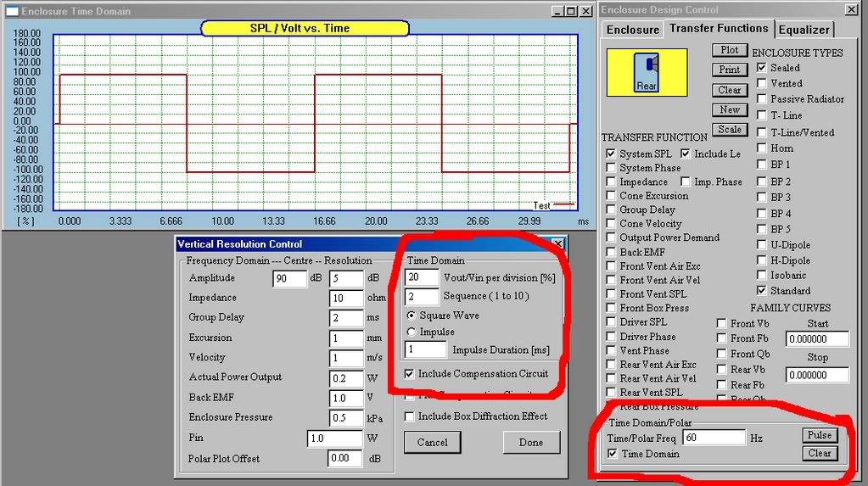
Task: Check the Passive Radiator option
Action: coord(762,98)
